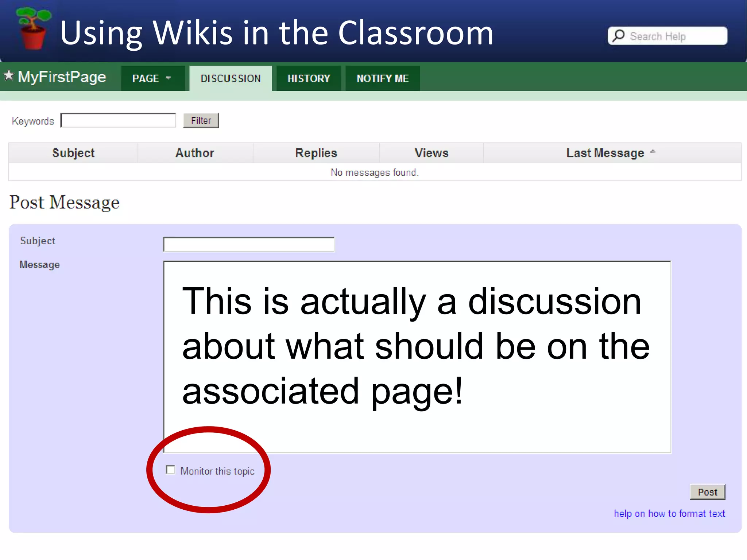The image size is (747, 560).
Task: Open help on how to format text
Action: coord(669,513)
